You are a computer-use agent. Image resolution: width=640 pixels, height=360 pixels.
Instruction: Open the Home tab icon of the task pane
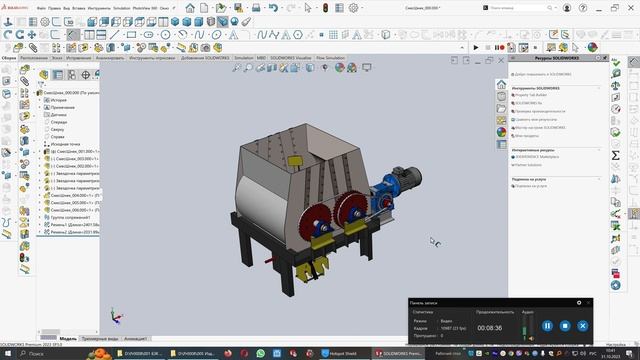501,84
